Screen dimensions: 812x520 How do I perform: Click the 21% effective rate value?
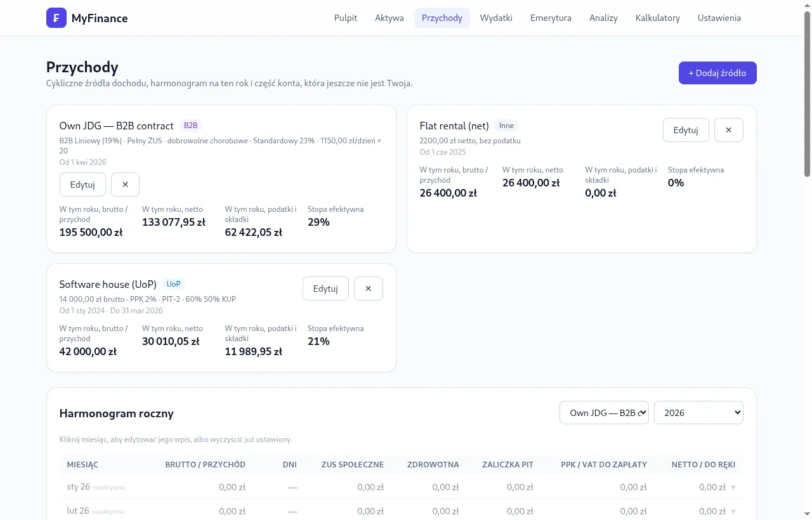click(318, 341)
